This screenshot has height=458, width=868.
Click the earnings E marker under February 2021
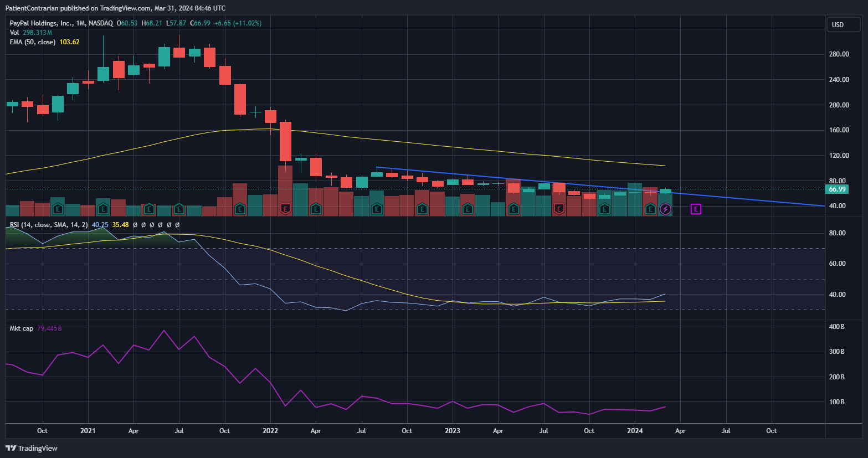(103, 209)
